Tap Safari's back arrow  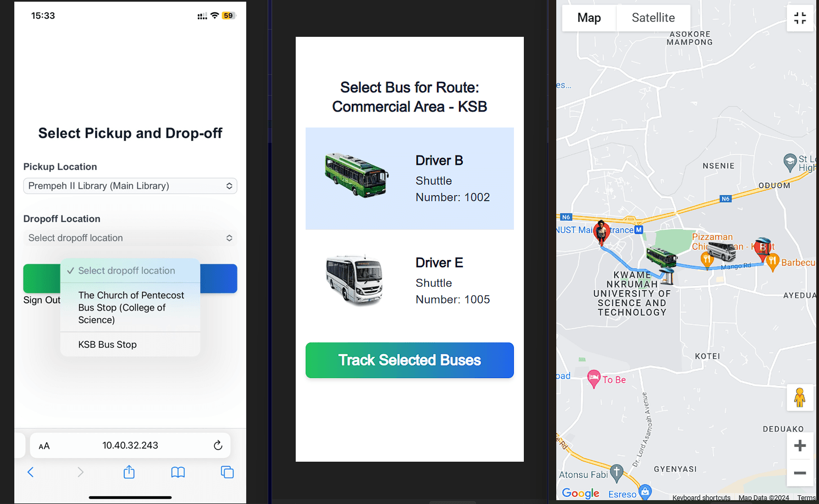[31, 472]
